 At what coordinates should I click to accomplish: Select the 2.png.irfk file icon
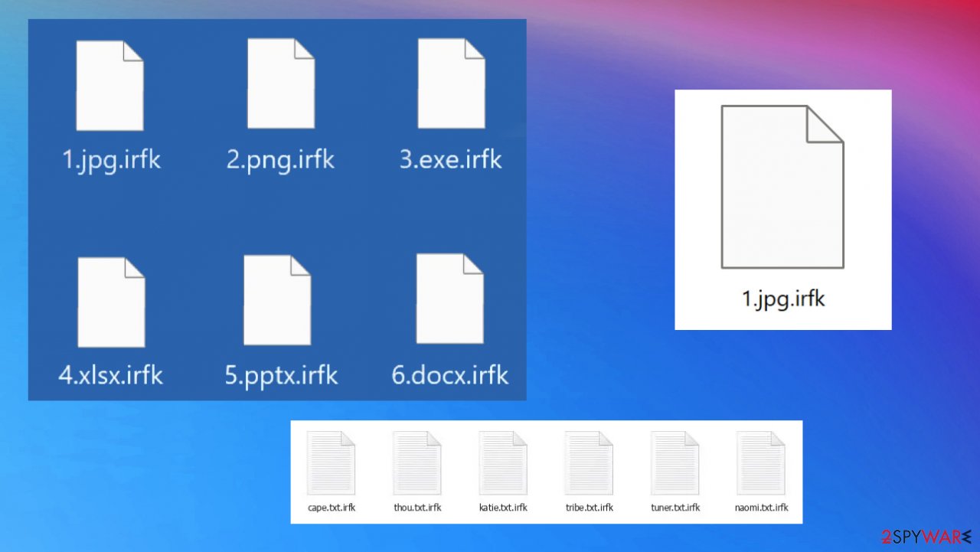[280, 83]
